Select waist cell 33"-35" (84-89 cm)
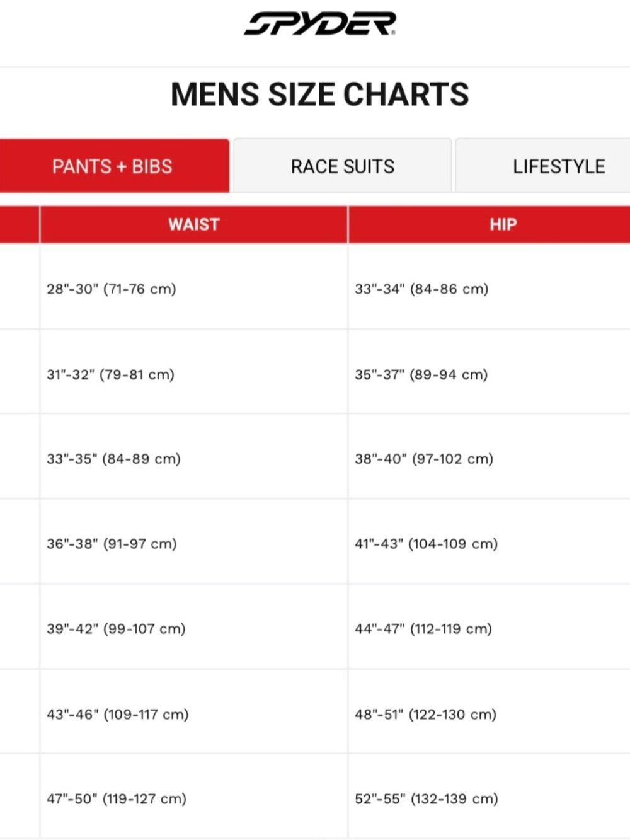The image size is (630, 840). tap(194, 457)
